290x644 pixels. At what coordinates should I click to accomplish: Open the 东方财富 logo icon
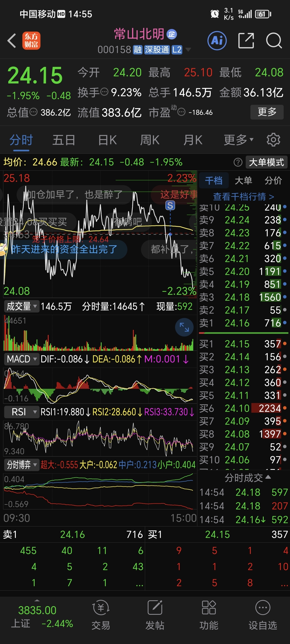[x=31, y=41]
